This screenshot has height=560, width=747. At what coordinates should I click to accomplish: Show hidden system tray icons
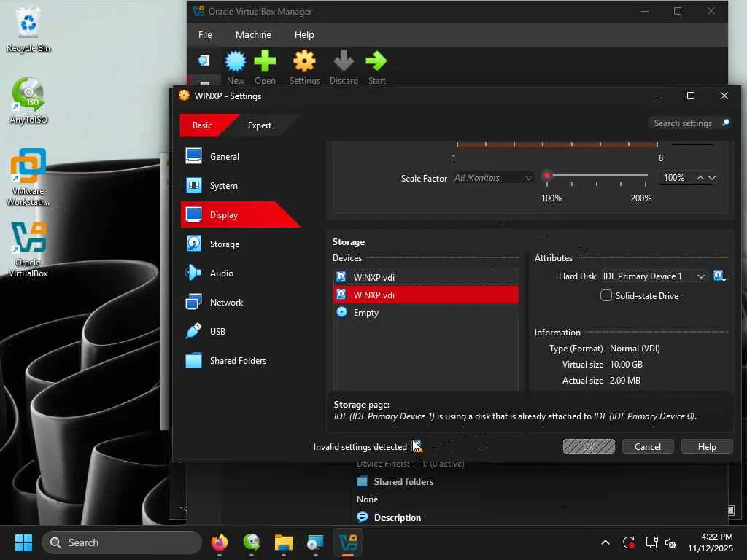[605, 542]
